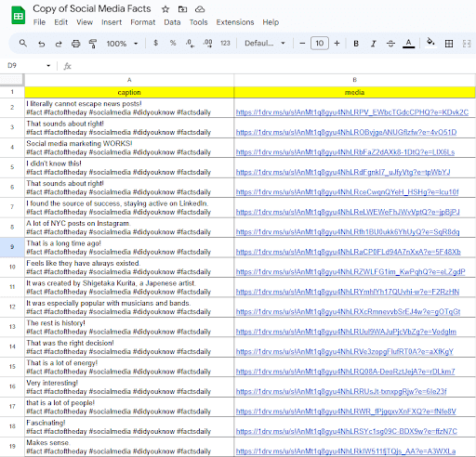The width and height of the screenshot is (476, 457).
Task: Star the document
Action: pos(165,9)
